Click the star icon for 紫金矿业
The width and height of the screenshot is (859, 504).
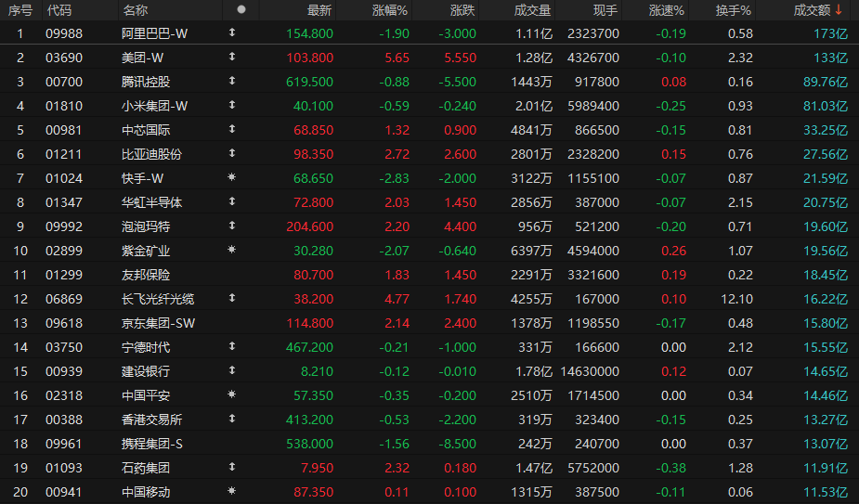[x=232, y=250]
